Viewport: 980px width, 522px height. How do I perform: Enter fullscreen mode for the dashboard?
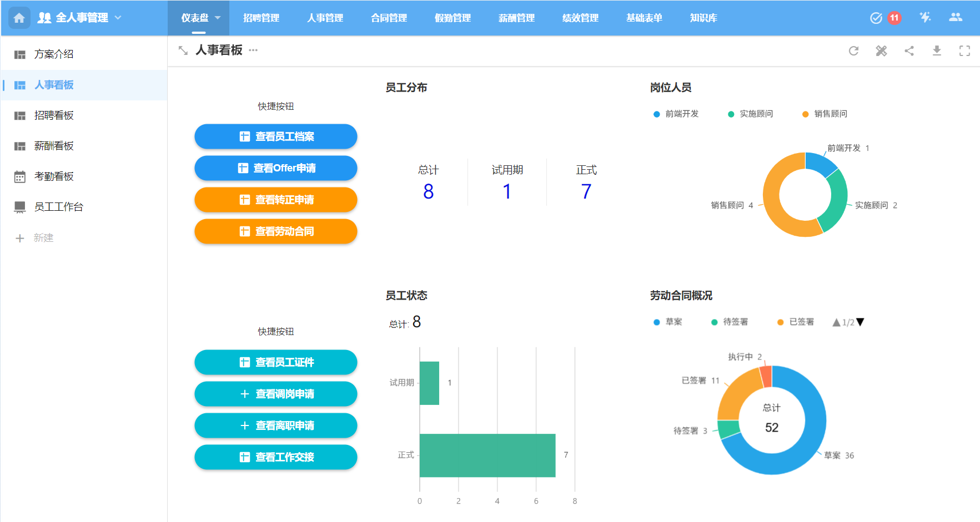coord(964,51)
